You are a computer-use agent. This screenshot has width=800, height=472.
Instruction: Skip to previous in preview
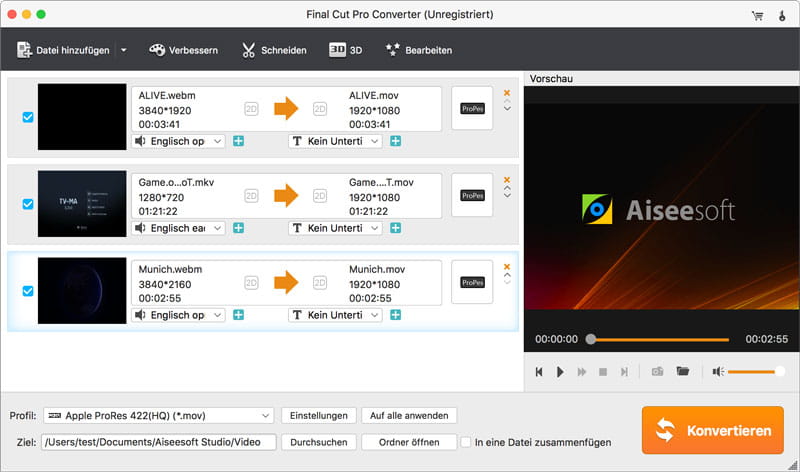point(539,372)
